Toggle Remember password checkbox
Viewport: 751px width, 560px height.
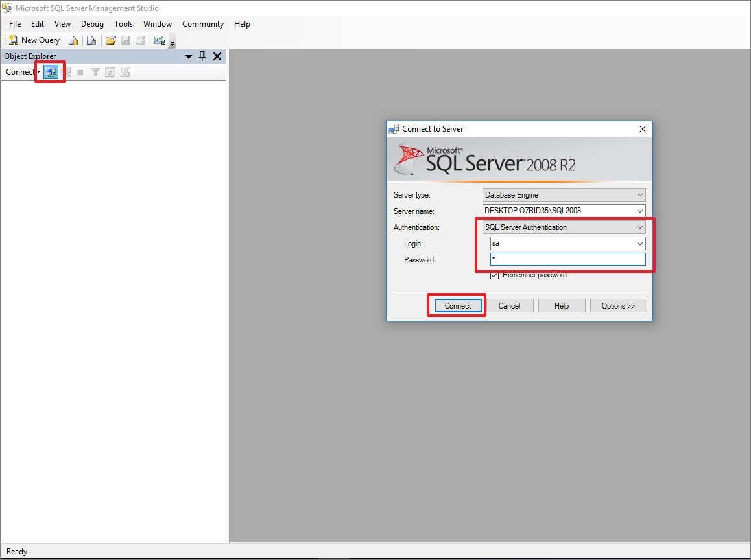coord(495,275)
